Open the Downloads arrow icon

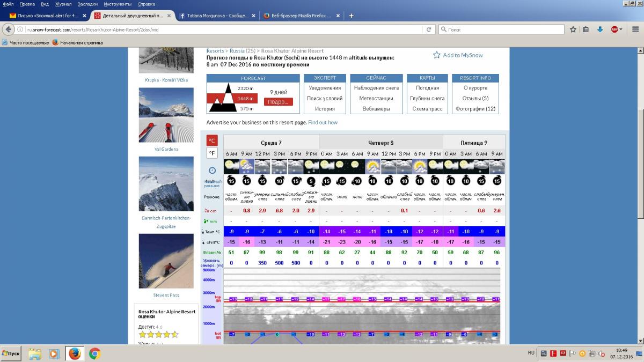pyautogui.click(x=600, y=29)
